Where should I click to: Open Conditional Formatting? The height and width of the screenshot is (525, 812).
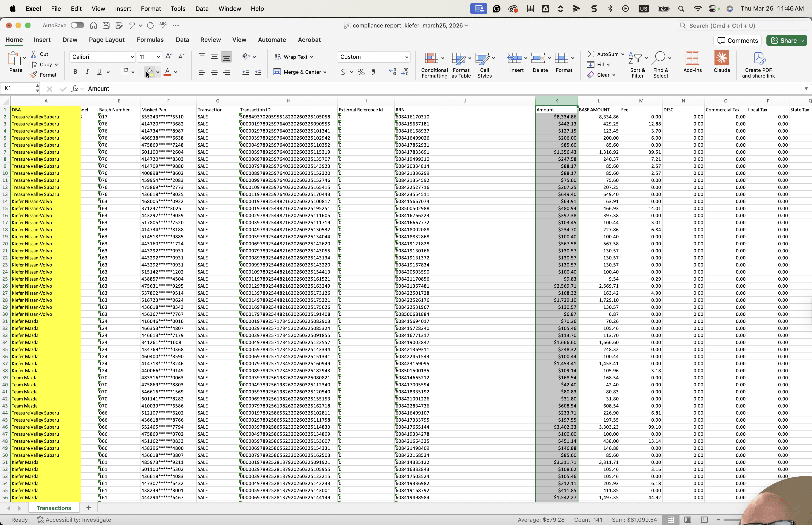434,65
